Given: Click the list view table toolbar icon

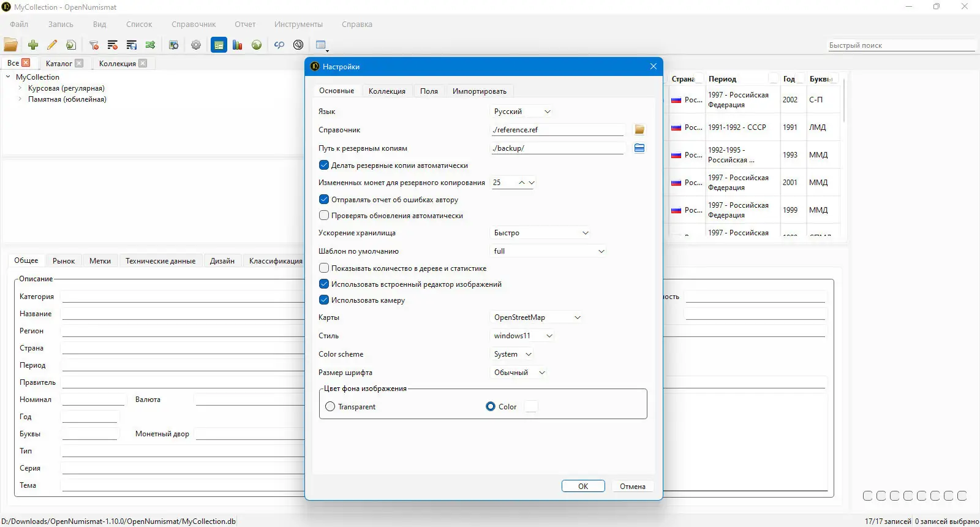Looking at the screenshot, I should pos(322,45).
